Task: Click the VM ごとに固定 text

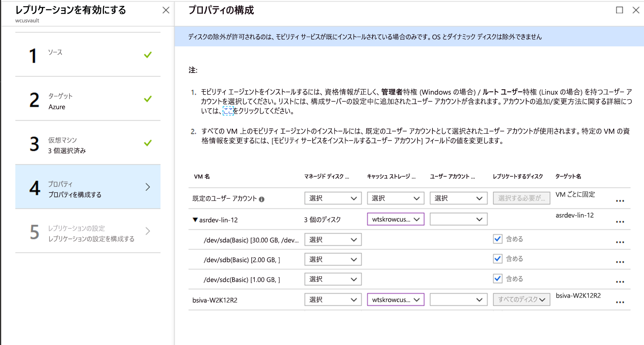Action: click(575, 195)
